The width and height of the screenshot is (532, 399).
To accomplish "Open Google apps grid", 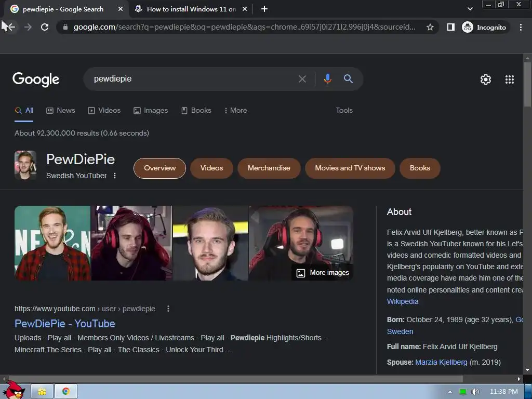I will coord(510,79).
